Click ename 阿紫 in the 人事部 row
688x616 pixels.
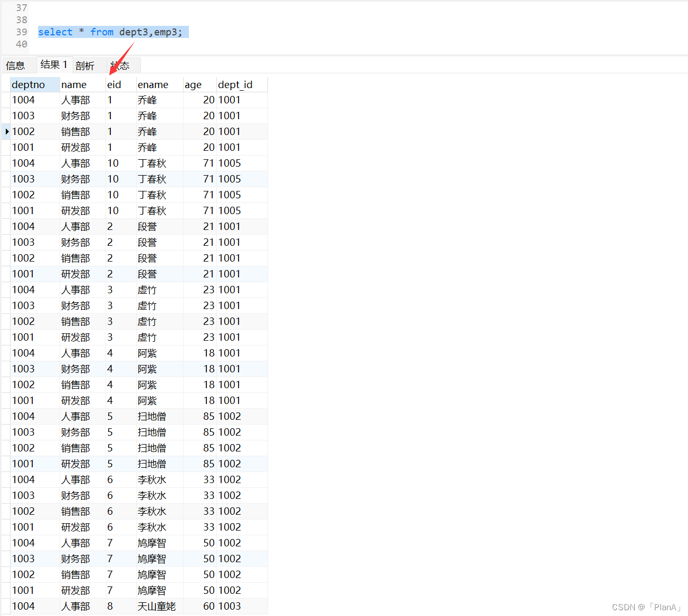(159, 353)
